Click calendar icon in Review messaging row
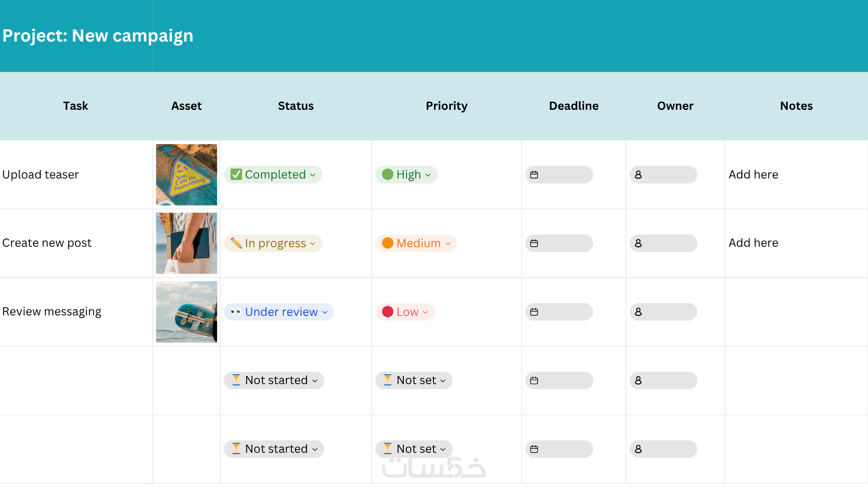 (534, 312)
